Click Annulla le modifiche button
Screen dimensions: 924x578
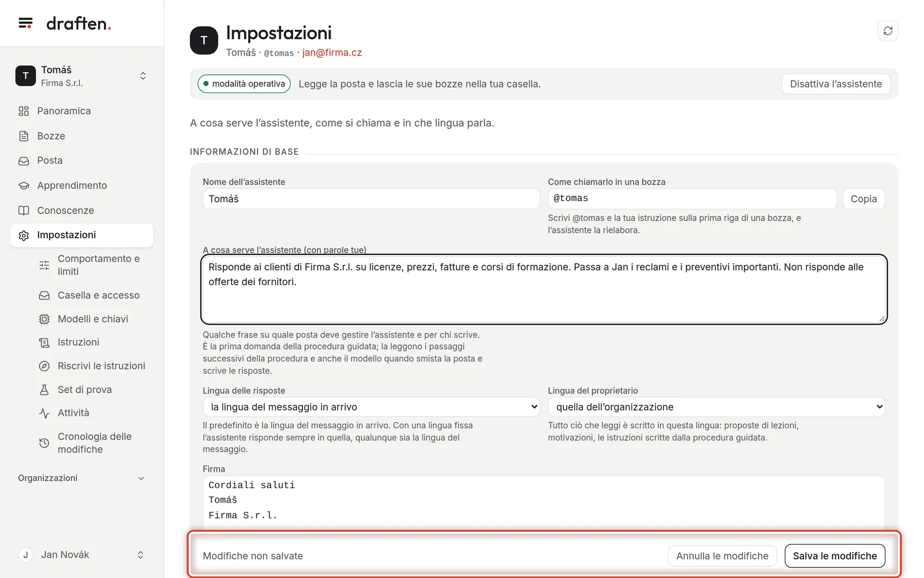point(722,555)
